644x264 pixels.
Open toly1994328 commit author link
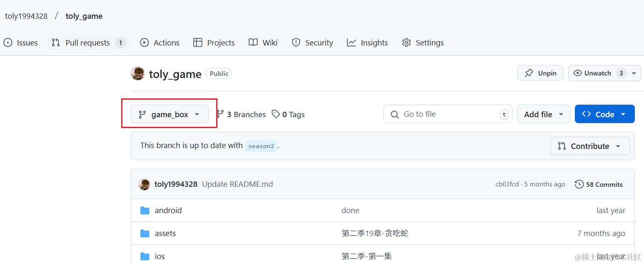(176, 184)
